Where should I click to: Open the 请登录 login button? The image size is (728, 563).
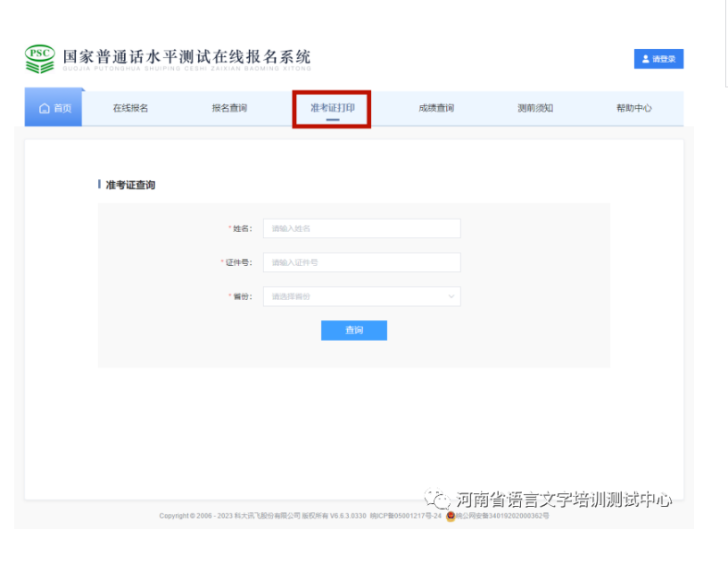(x=658, y=59)
